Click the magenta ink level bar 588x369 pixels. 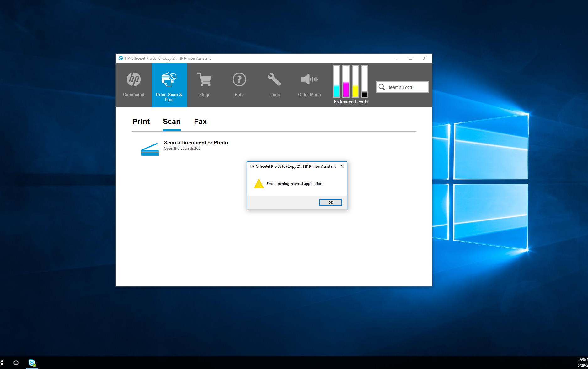(346, 81)
